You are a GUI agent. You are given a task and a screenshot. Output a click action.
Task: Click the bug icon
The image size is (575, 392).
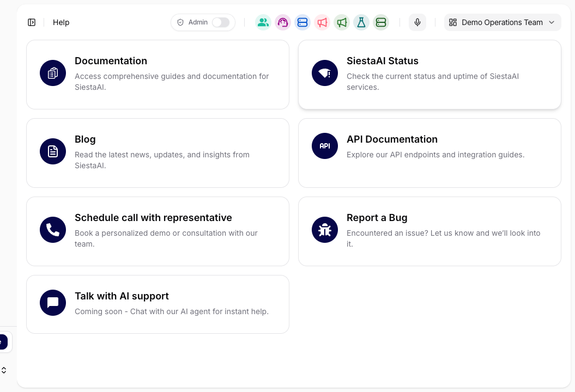click(x=325, y=230)
